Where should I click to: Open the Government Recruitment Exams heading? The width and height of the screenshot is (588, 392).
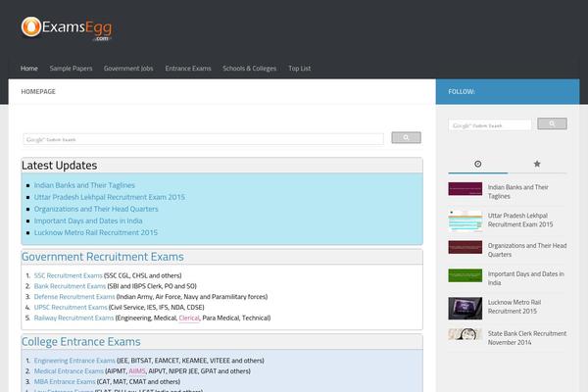[x=103, y=257]
